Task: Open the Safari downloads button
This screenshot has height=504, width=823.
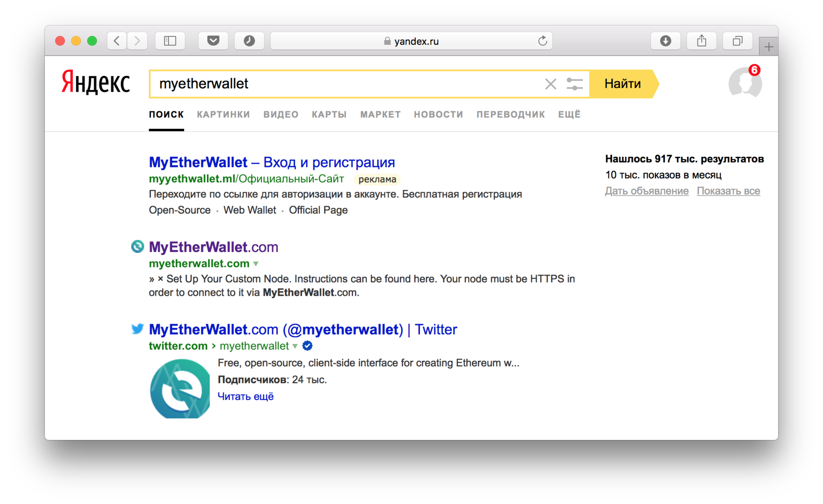Action: tap(666, 41)
